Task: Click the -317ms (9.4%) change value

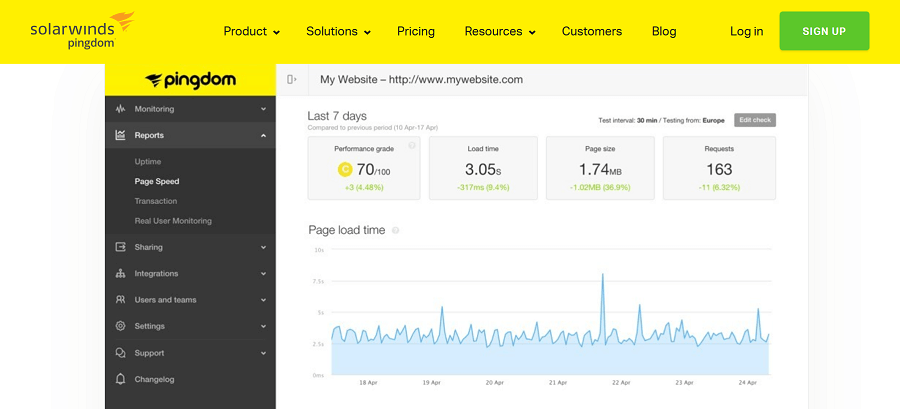Action: point(483,188)
